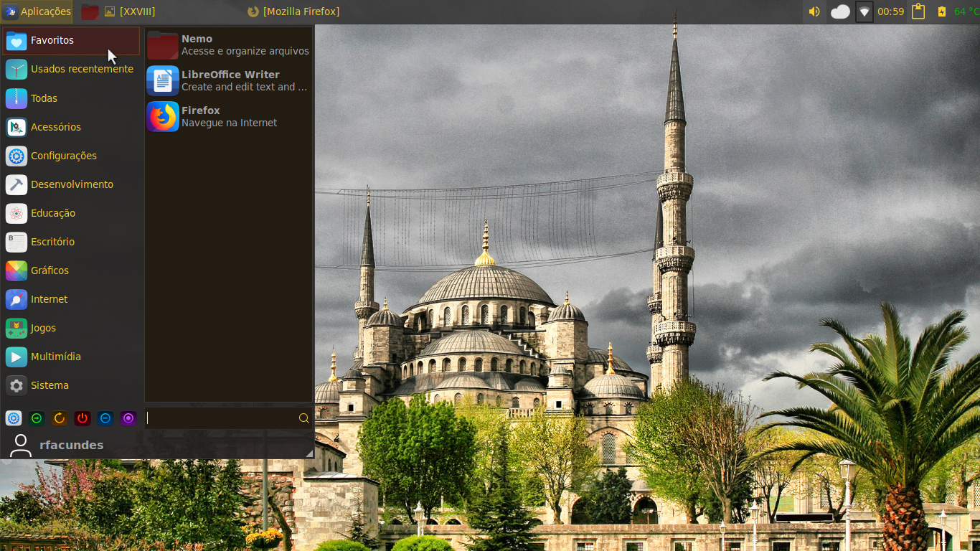Screen dimensions: 980x551
Task: Open settings manager blue gear icon
Action: pyautogui.click(x=14, y=418)
